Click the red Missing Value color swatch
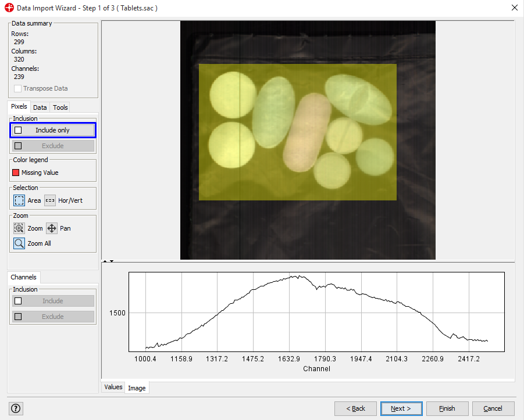The image size is (524, 420). pos(16,173)
